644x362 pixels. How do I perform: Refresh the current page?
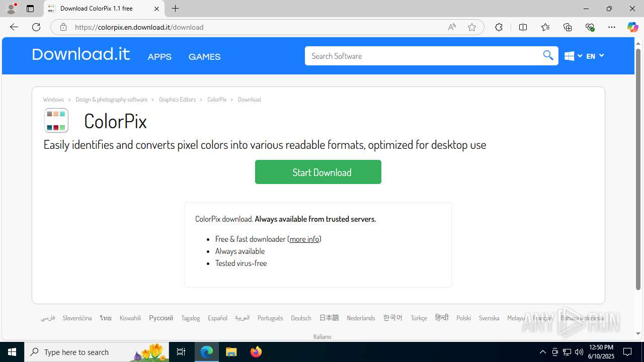(x=36, y=27)
